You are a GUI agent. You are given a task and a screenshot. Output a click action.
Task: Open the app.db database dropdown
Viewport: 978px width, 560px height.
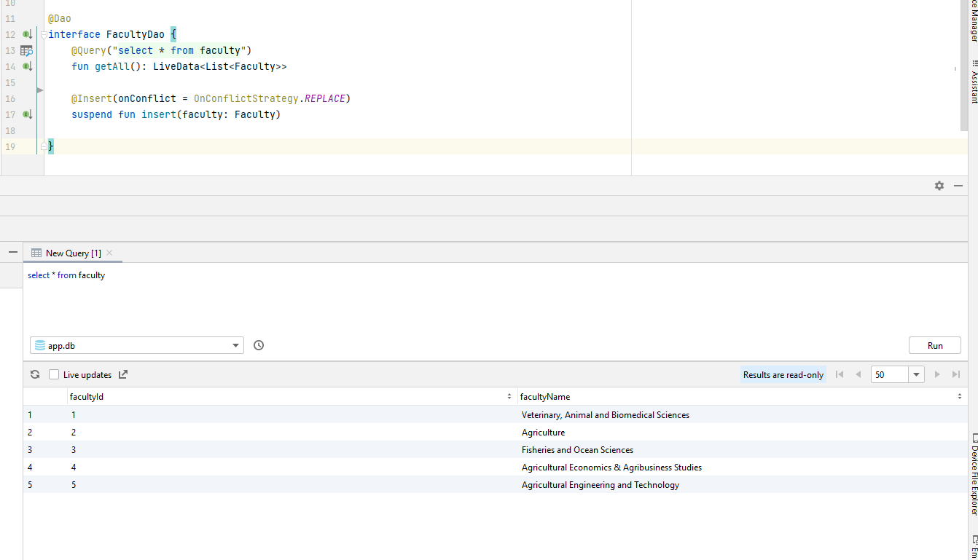(x=137, y=345)
